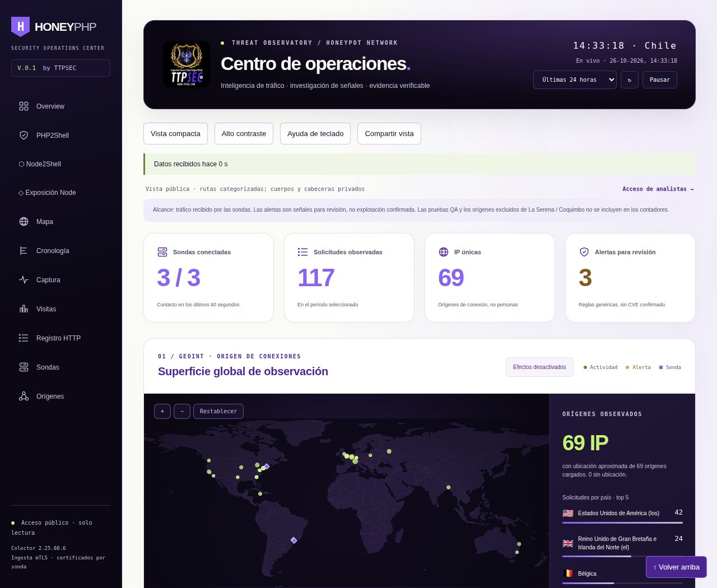Viewport: 717px width, 588px height.
Task: Open the Sondas server icon
Action: pyautogui.click(x=24, y=367)
